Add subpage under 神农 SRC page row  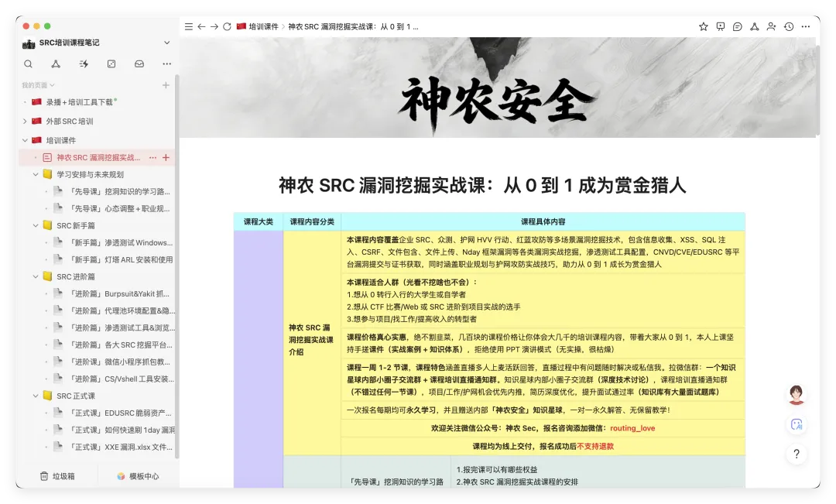pyautogui.click(x=166, y=158)
